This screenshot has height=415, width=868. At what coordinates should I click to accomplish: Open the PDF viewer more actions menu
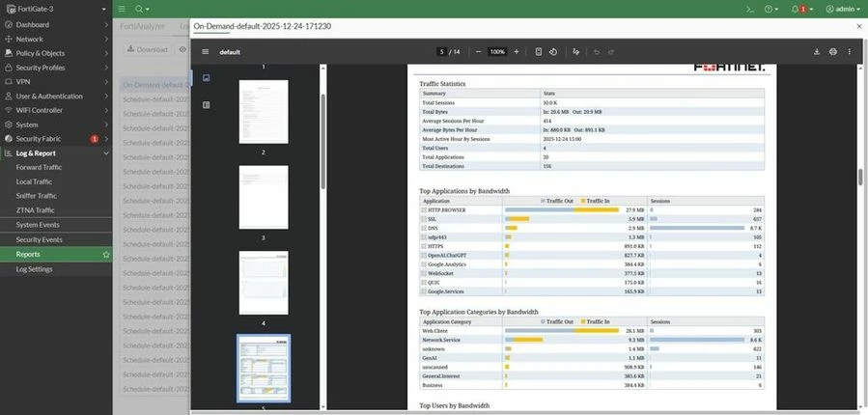coord(850,52)
